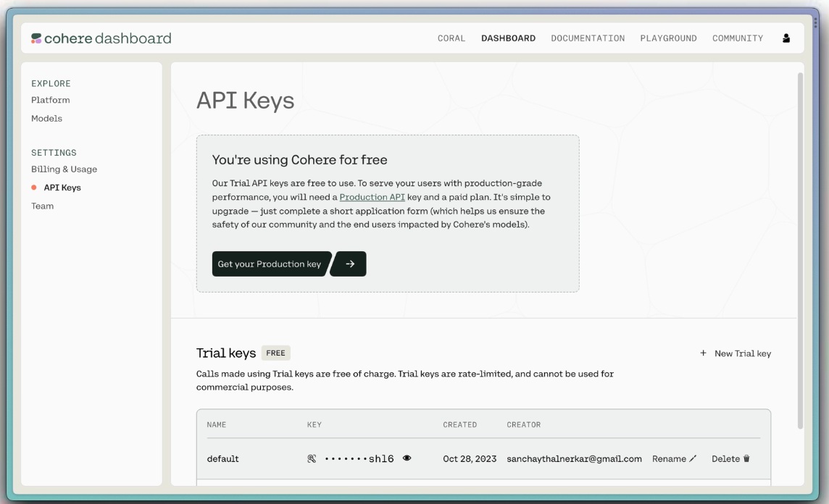Go to PLAYGROUND in the top nav

[668, 38]
